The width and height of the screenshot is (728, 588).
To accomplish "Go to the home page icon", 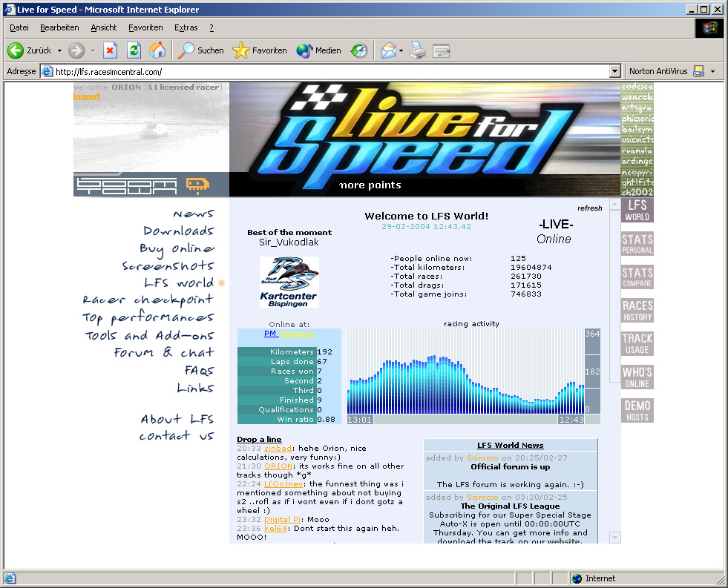I will pyautogui.click(x=157, y=50).
